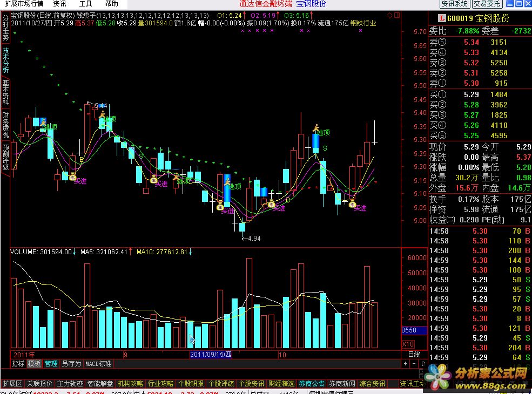
Task: Zoom in with the + chart button
Action: point(406,364)
